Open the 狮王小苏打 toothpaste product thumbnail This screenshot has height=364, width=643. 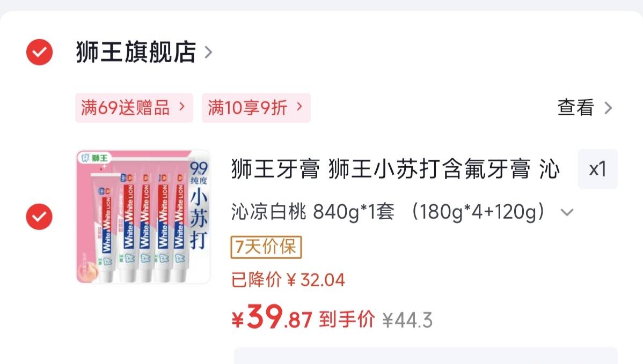[x=143, y=217]
